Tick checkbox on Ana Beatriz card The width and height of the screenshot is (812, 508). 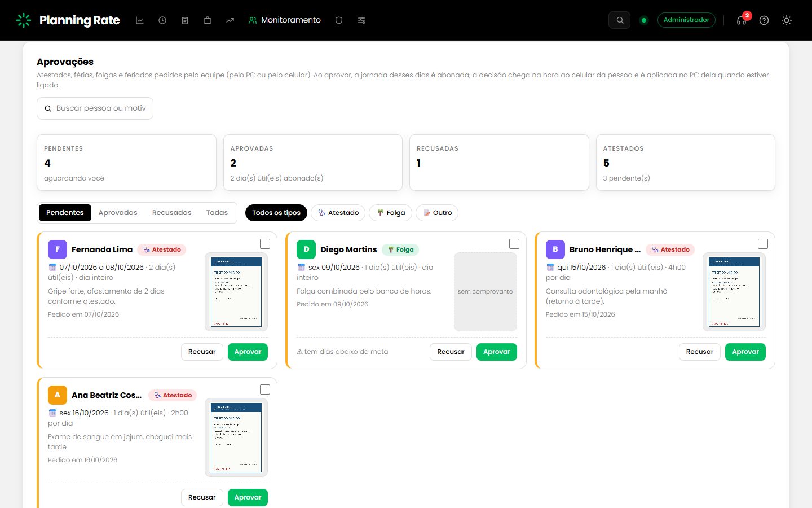265,389
